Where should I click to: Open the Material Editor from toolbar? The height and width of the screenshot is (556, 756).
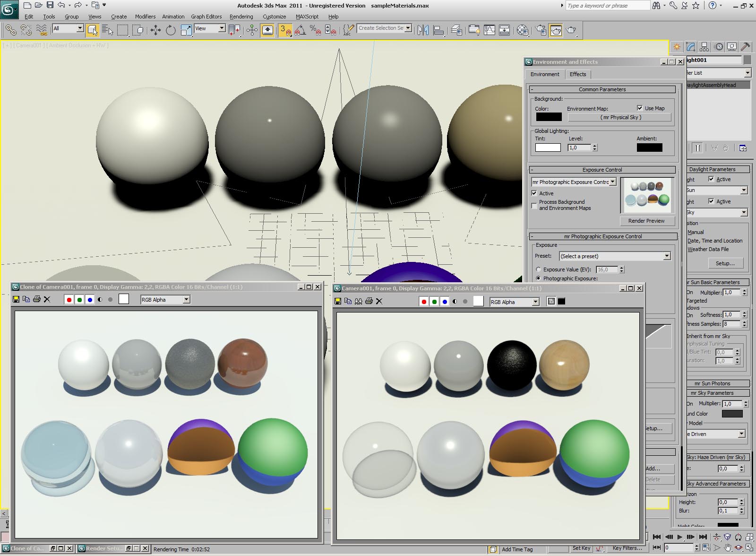click(522, 30)
